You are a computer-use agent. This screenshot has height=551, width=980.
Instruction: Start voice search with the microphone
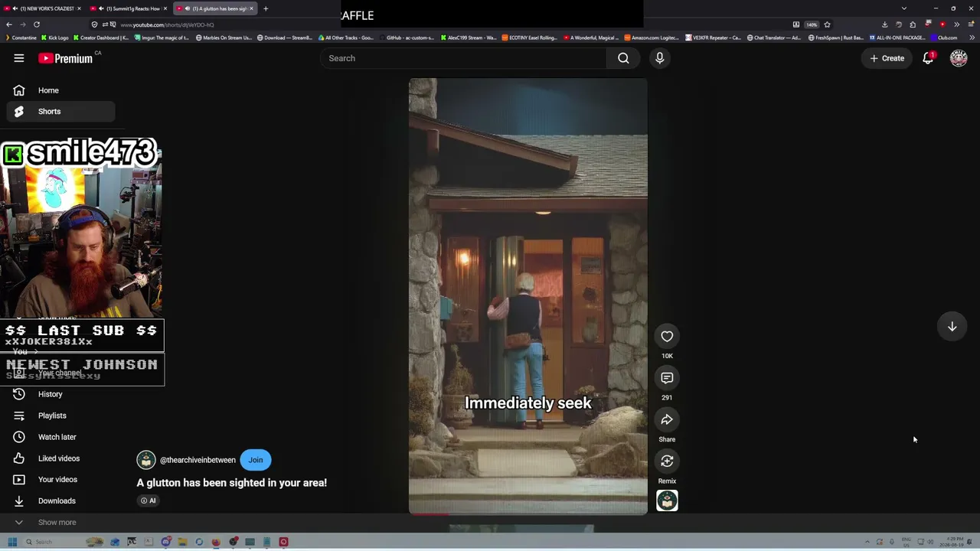click(659, 58)
